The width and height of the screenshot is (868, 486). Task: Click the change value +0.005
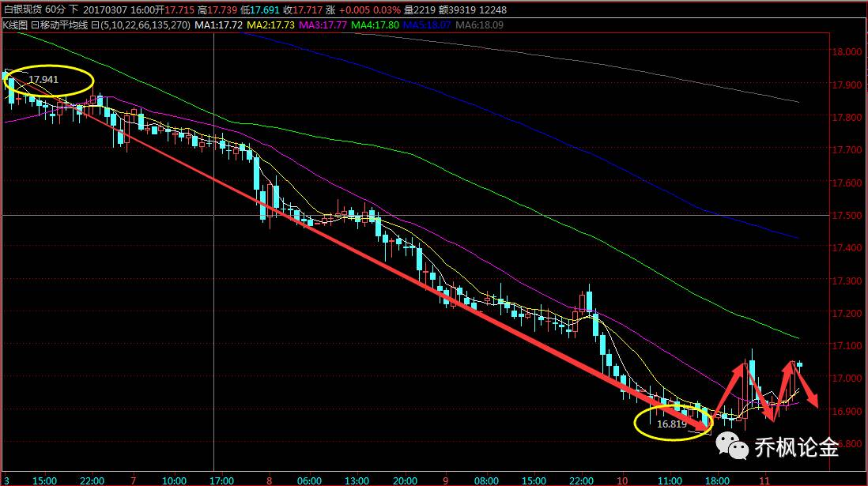point(355,9)
